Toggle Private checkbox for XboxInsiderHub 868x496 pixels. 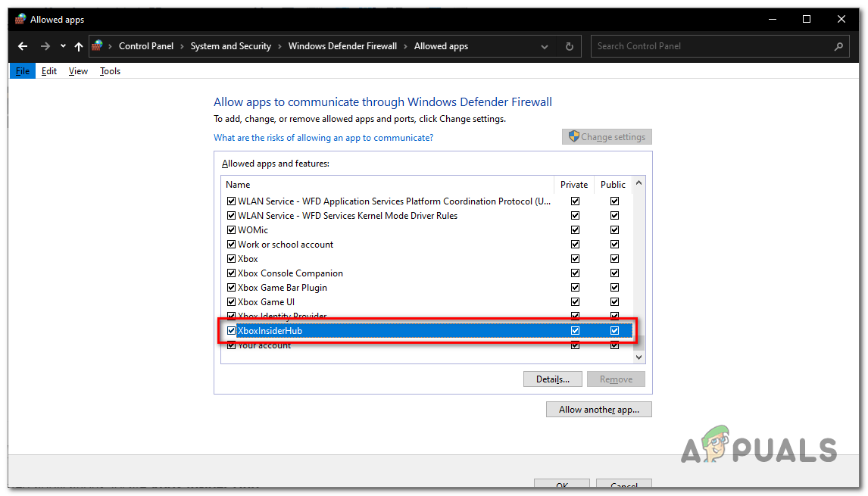[575, 330]
